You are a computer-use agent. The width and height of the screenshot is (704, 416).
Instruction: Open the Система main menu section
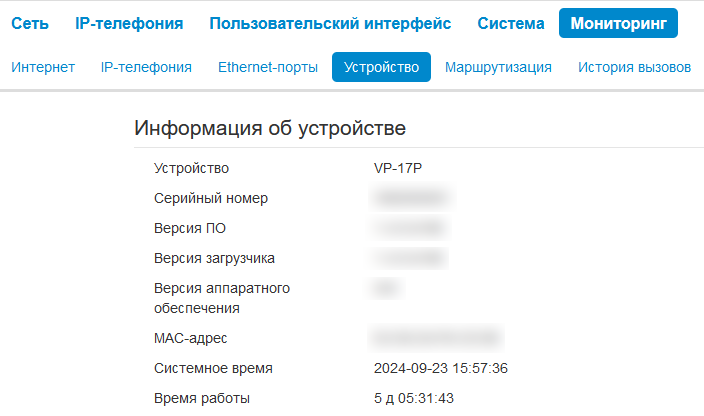[x=510, y=23]
